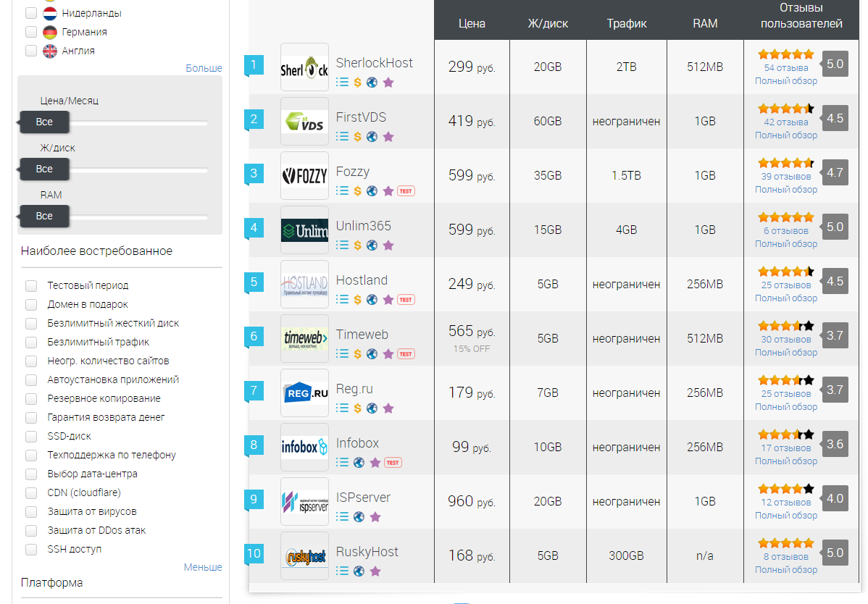Image resolution: width=868 pixels, height=604 pixels.
Task: Click the TEST badge under Infobox
Action: point(393,462)
